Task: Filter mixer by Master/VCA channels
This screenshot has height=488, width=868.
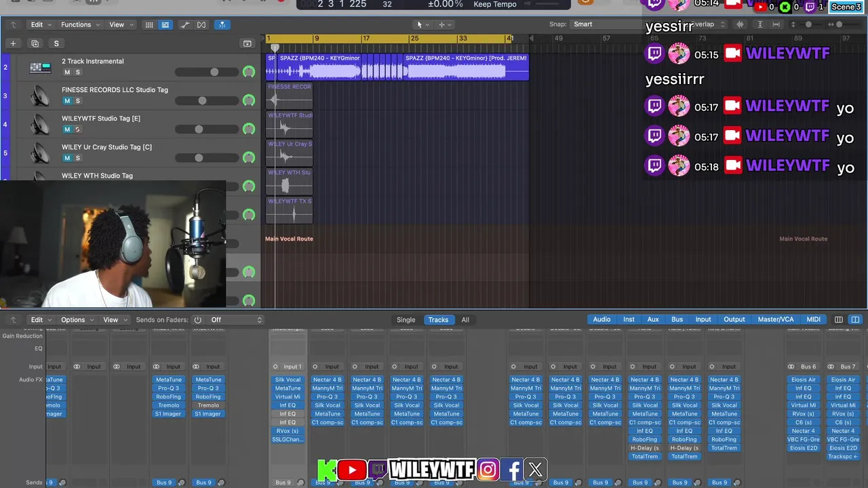Action: coord(776,320)
